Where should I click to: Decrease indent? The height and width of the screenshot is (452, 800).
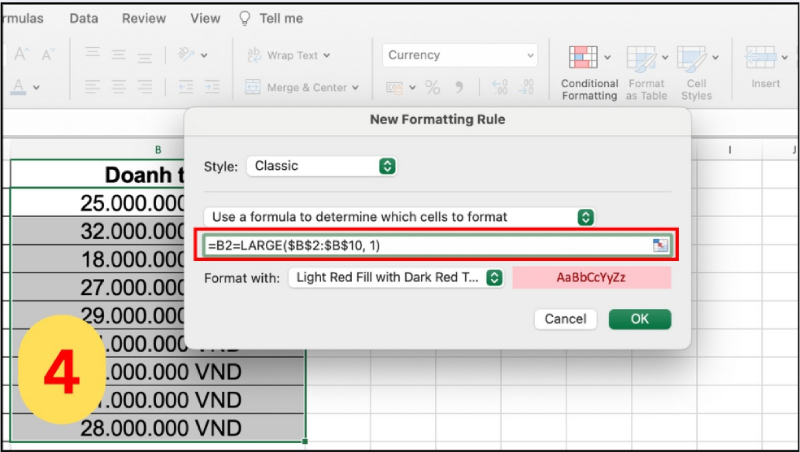tap(186, 87)
